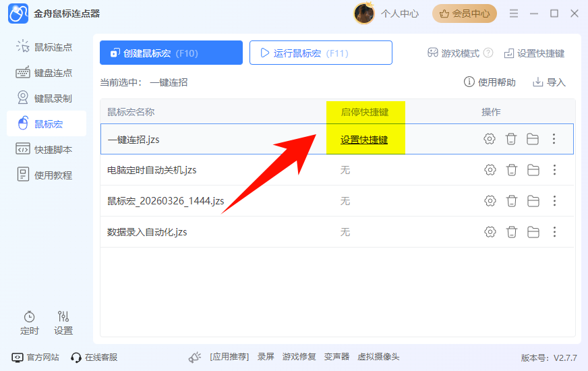
Task: Open more options for 一键连招.jzs
Action: tap(554, 139)
